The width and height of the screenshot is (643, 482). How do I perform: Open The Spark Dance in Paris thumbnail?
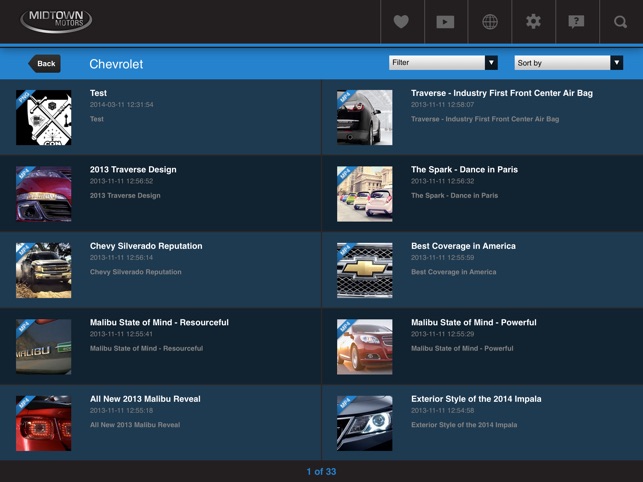click(365, 194)
